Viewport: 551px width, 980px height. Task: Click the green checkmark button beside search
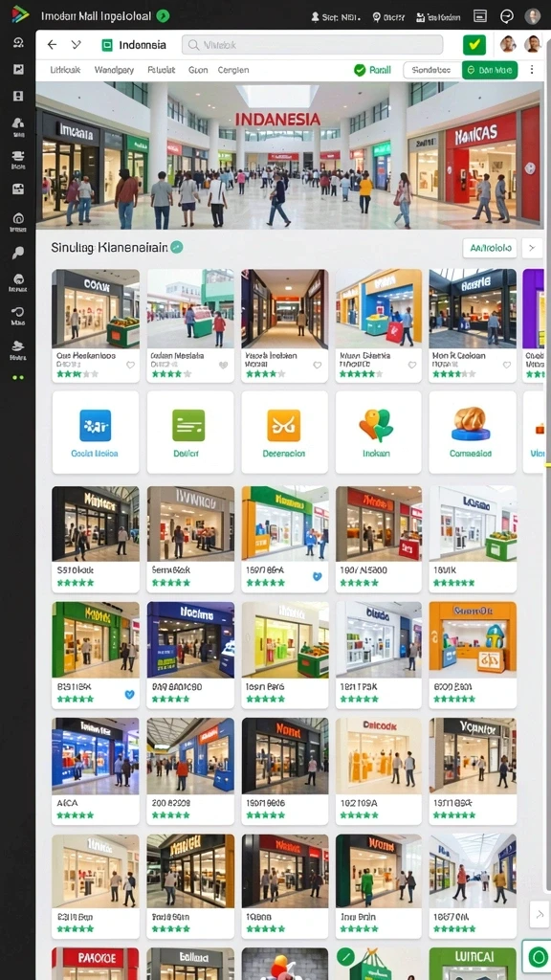click(474, 44)
